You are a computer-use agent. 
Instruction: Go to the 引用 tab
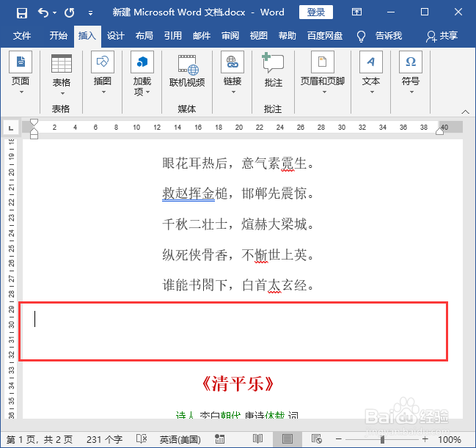173,36
